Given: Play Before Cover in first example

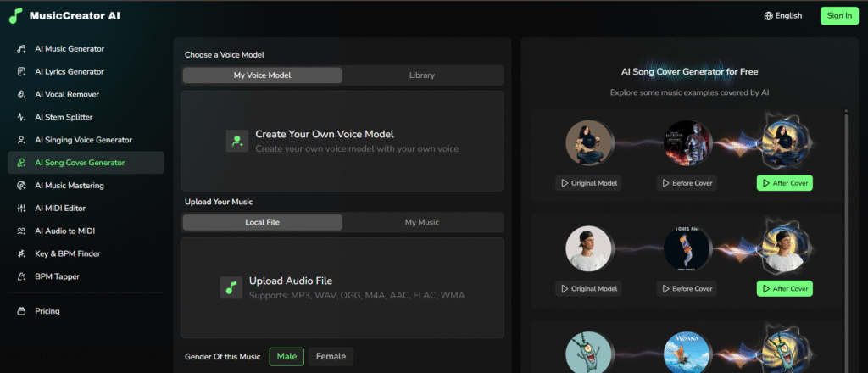Looking at the screenshot, I should (x=687, y=183).
